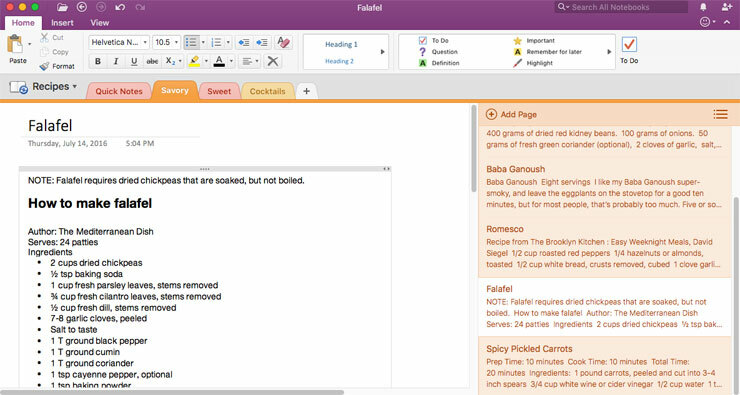Switch to the View ribbon tab

pos(100,23)
